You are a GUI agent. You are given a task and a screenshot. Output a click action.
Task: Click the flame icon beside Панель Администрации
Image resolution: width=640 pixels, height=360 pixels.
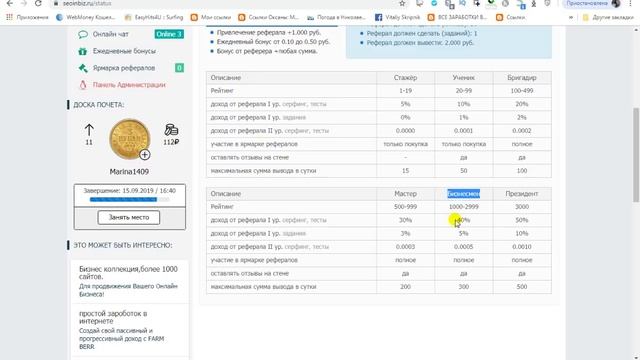(83, 85)
